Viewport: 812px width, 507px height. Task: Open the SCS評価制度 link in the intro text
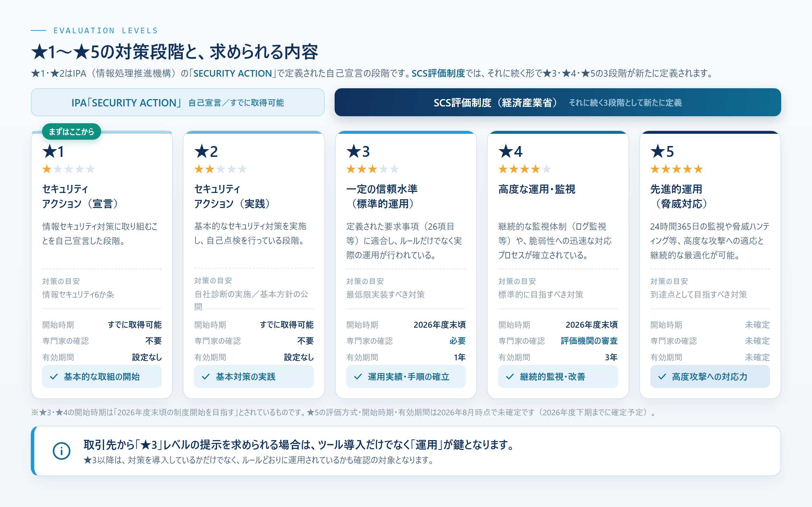[x=438, y=74]
